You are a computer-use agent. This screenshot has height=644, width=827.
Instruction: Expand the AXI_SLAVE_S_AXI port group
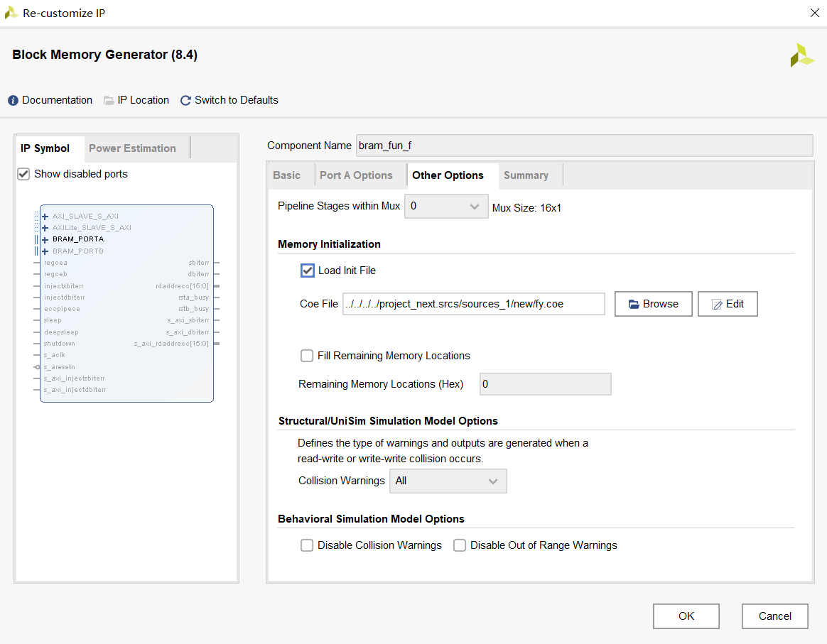[45, 216]
